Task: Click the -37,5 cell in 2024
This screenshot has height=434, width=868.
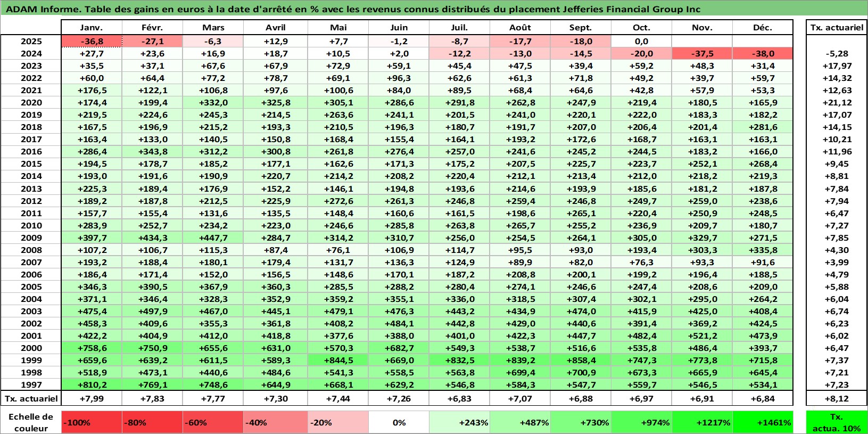Action: (702, 54)
